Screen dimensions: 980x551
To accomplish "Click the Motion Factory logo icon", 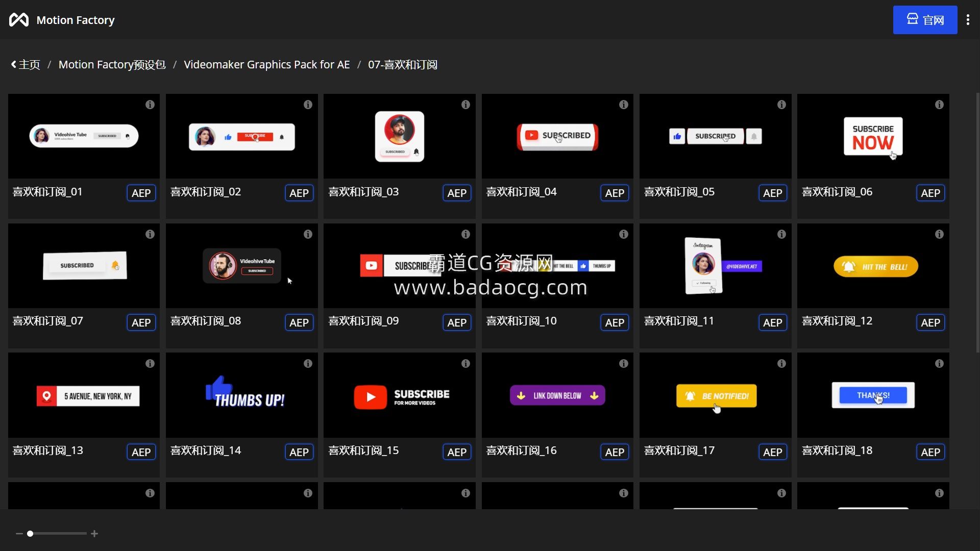I will (19, 20).
